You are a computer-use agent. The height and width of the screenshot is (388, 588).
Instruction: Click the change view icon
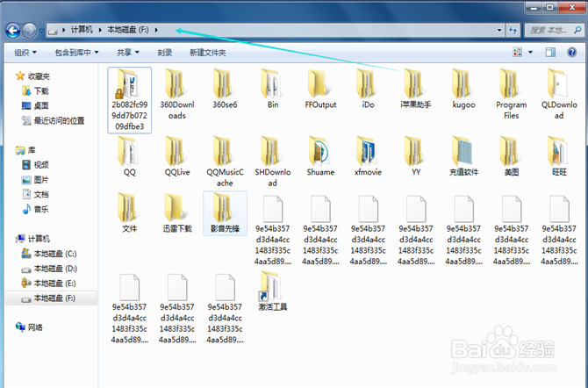[518, 52]
